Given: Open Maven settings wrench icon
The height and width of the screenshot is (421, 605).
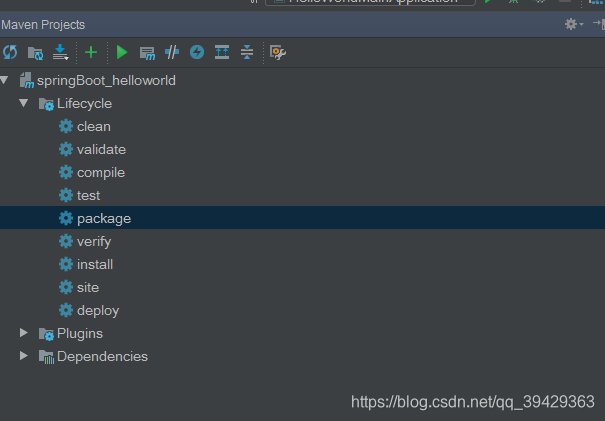Looking at the screenshot, I should pos(277,52).
